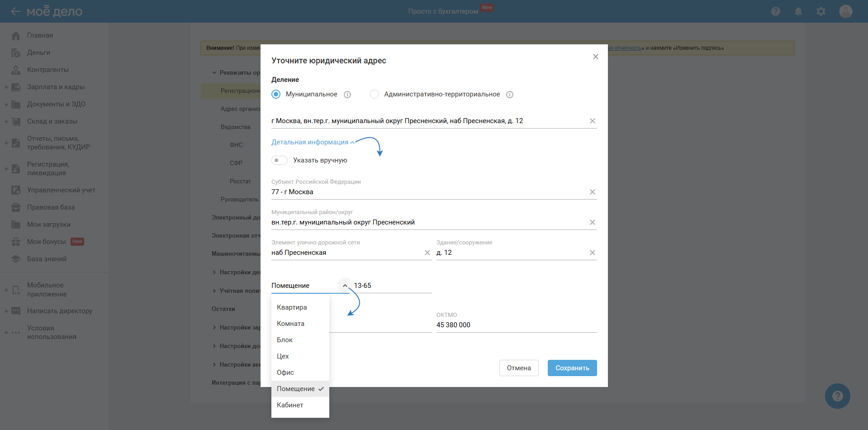This screenshot has width=868, height=430.
Task: Click the моё дело logo
Action: tap(54, 11)
